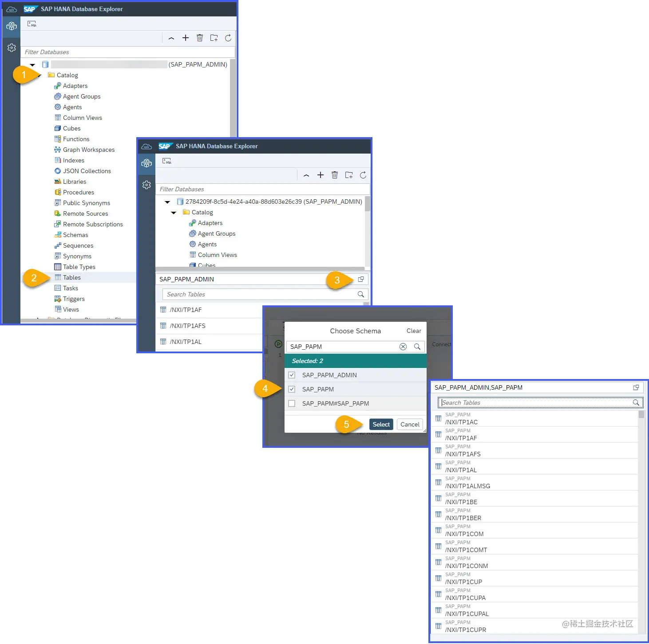Open settings gear in second window sidebar

point(146,185)
